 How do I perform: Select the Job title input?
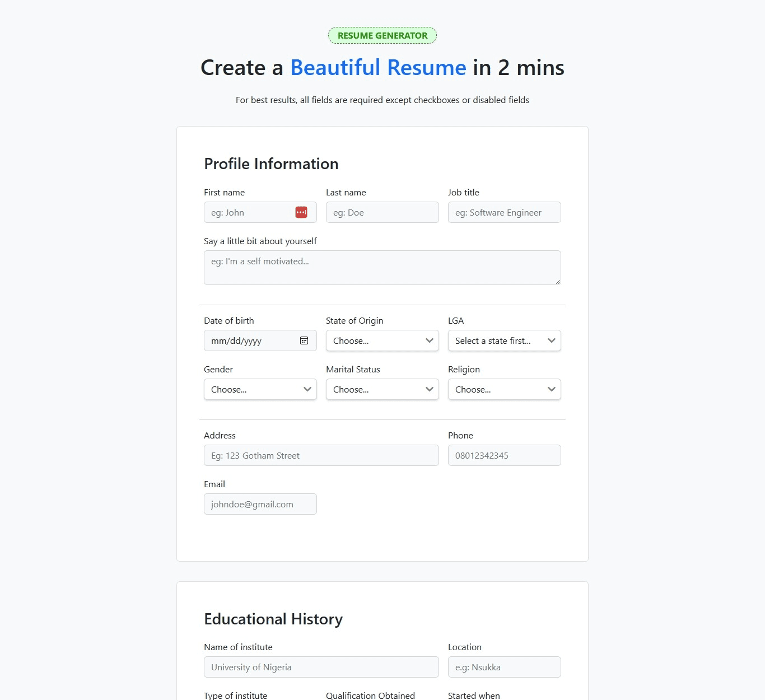point(504,212)
